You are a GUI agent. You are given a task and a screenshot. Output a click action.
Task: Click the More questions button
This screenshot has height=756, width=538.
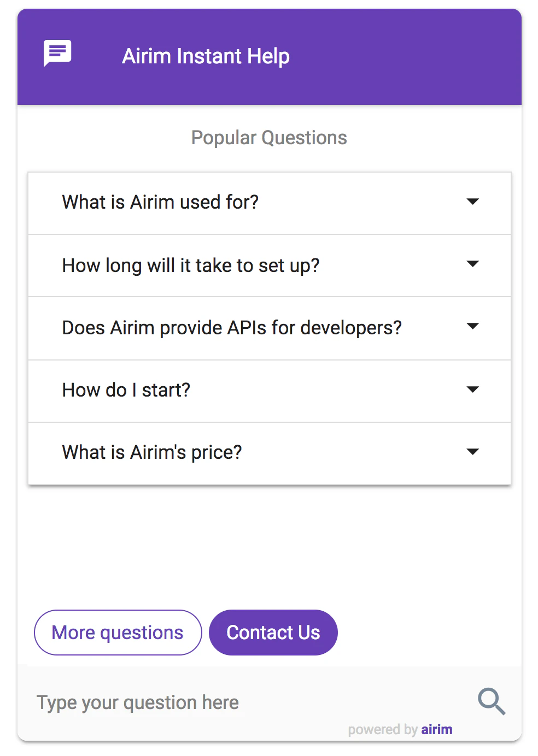tap(117, 632)
